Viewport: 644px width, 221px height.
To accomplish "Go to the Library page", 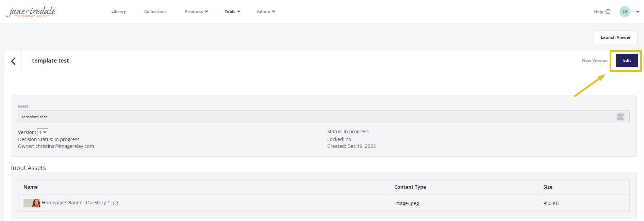I will [x=119, y=12].
